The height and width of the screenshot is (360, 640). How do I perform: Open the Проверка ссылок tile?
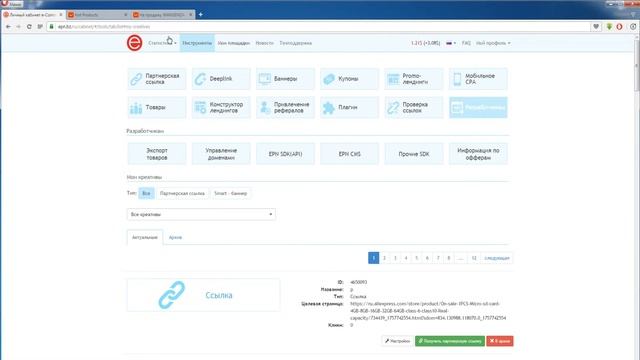(x=413, y=107)
